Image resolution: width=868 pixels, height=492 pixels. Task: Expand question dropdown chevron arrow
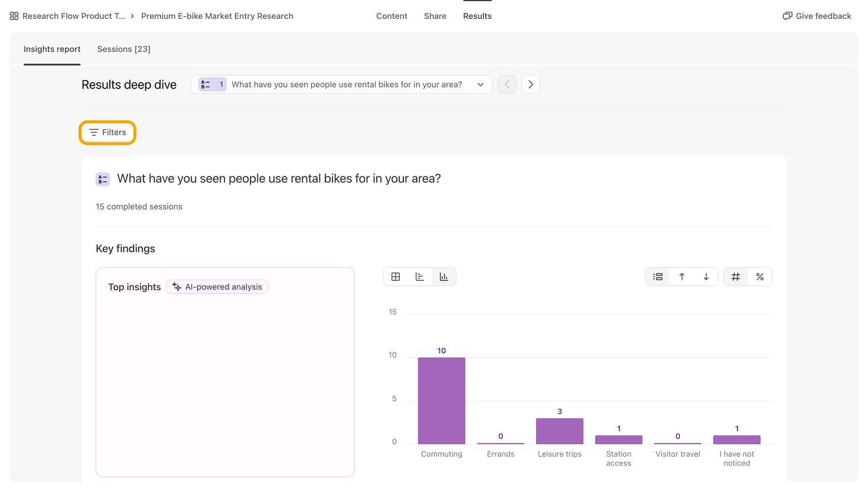(x=481, y=84)
